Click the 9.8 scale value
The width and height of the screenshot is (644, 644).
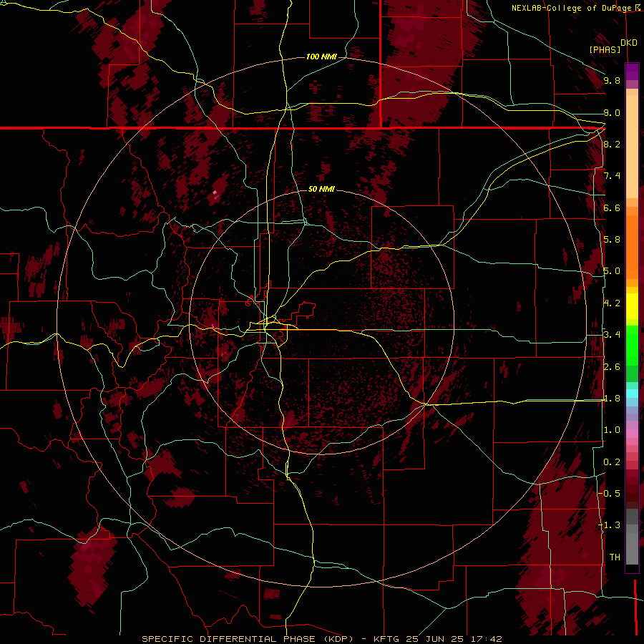point(612,80)
